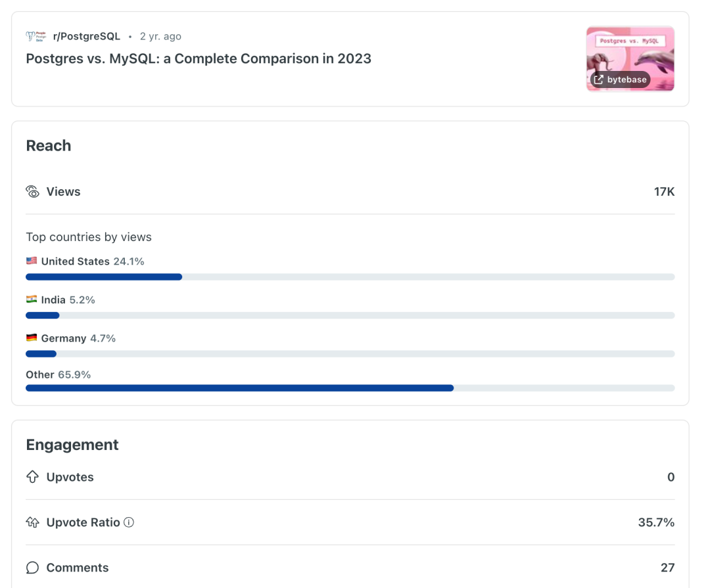Click the United States 24.1% progress bar
The height and width of the screenshot is (588, 710).
point(350,277)
